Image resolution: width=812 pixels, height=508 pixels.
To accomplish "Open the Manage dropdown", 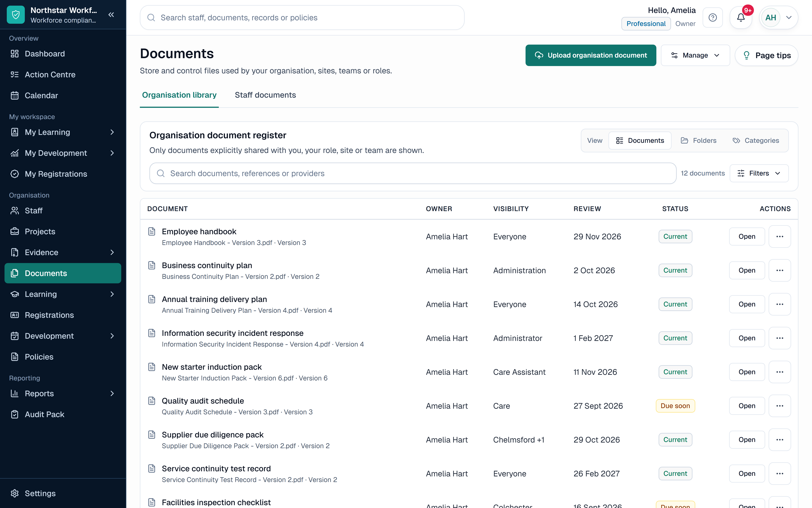I will coord(695,55).
